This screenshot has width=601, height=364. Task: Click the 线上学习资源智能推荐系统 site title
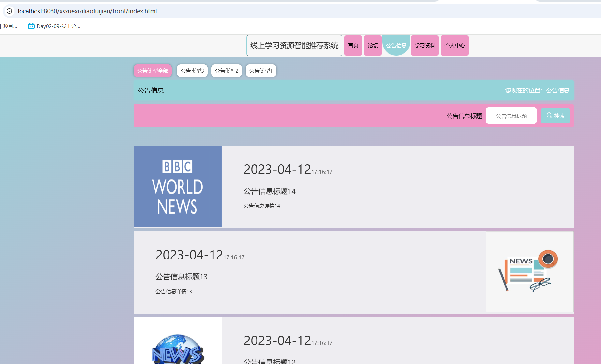pyautogui.click(x=294, y=46)
